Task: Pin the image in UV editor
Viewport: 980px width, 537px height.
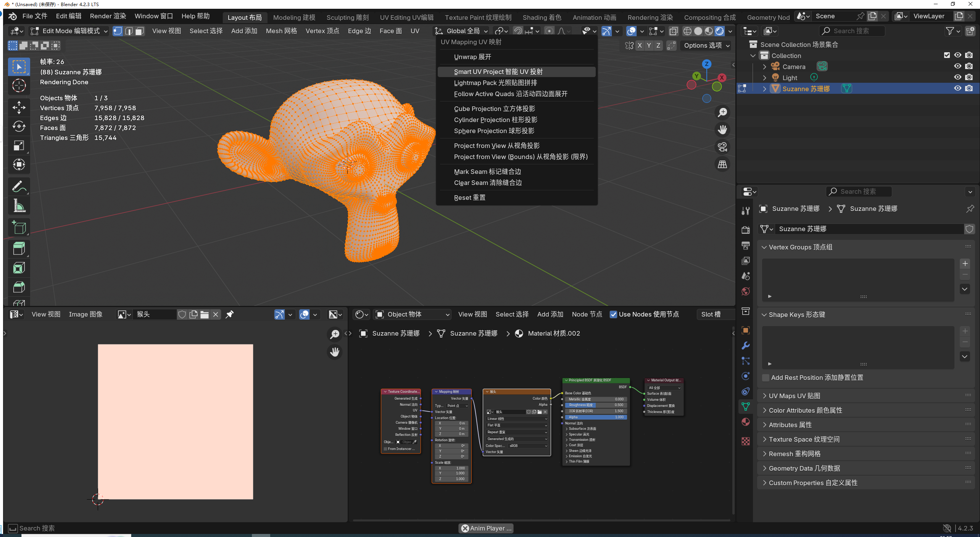Action: (x=229, y=314)
